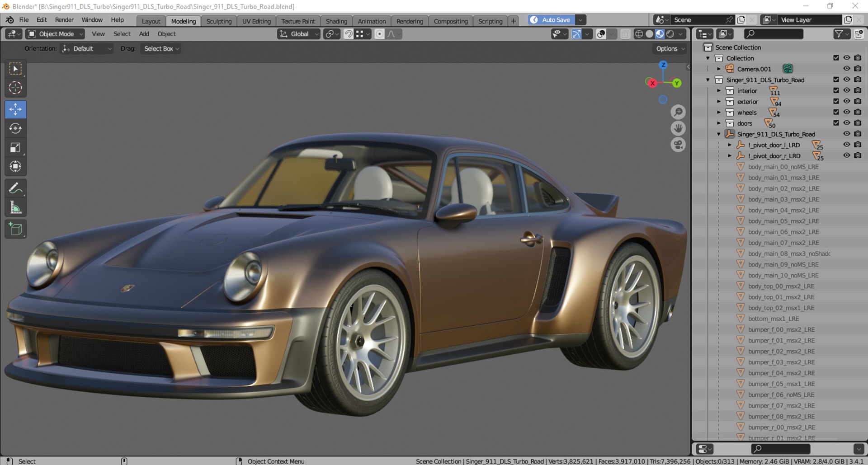This screenshot has width=868, height=465.
Task: Toggle X-ray mode in viewport header
Action: [x=625, y=34]
